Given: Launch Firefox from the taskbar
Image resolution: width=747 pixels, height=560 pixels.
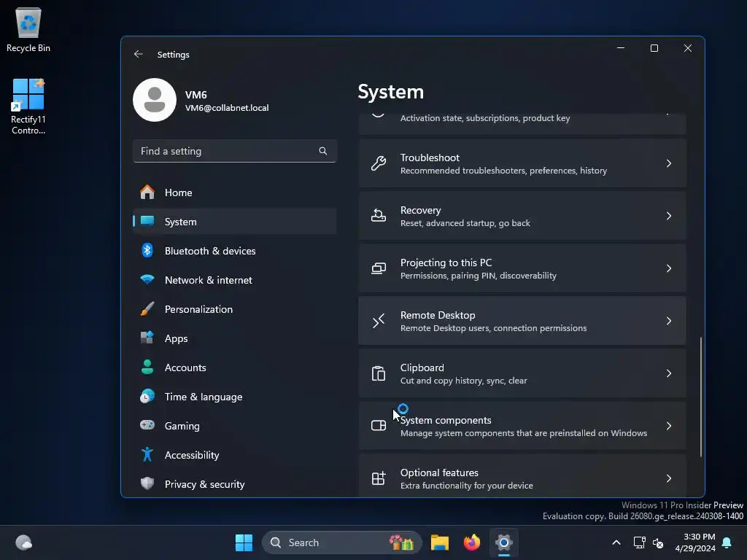Looking at the screenshot, I should pyautogui.click(x=472, y=542).
